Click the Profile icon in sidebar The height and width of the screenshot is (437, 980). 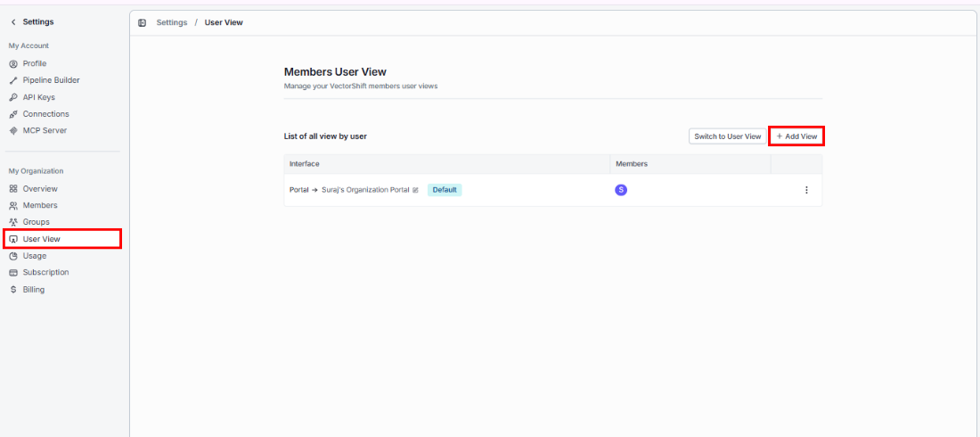point(13,64)
